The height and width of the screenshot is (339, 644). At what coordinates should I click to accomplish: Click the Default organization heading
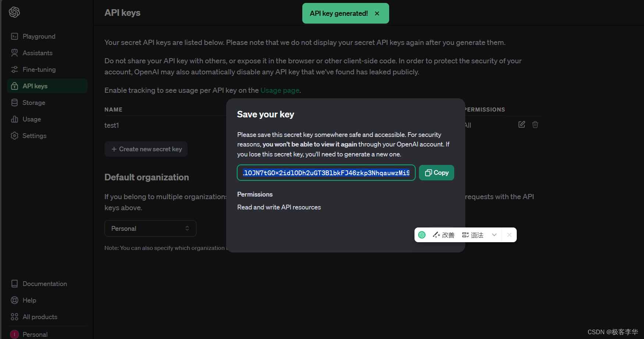147,177
